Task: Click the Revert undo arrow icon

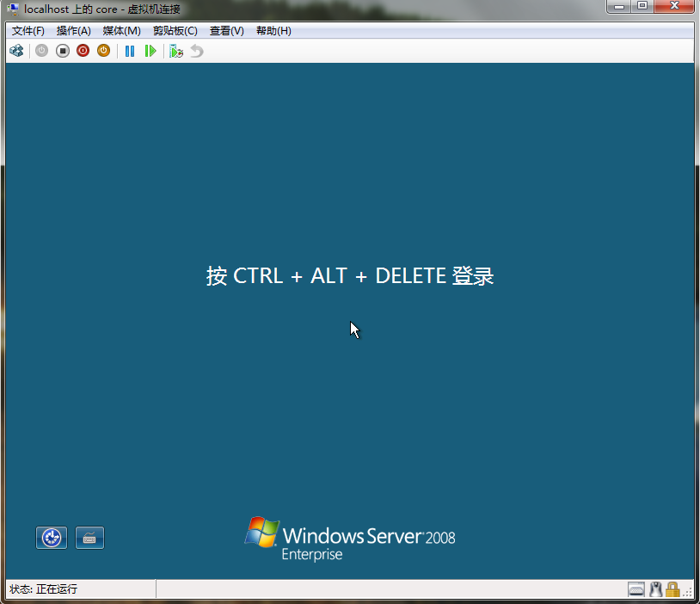Action: coord(197,51)
